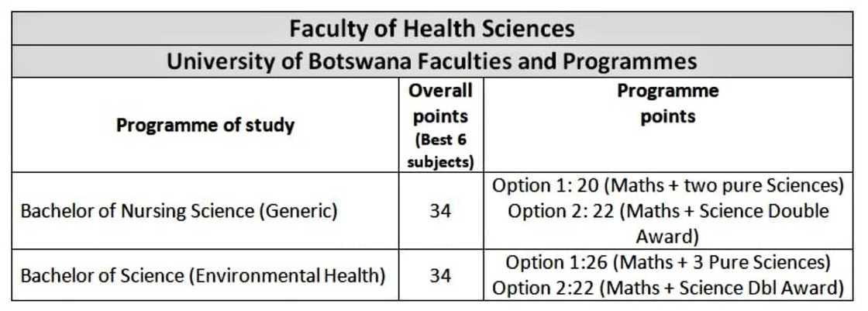868x311 pixels.
Task: Click the Programme of study column header
Action: 205,125
